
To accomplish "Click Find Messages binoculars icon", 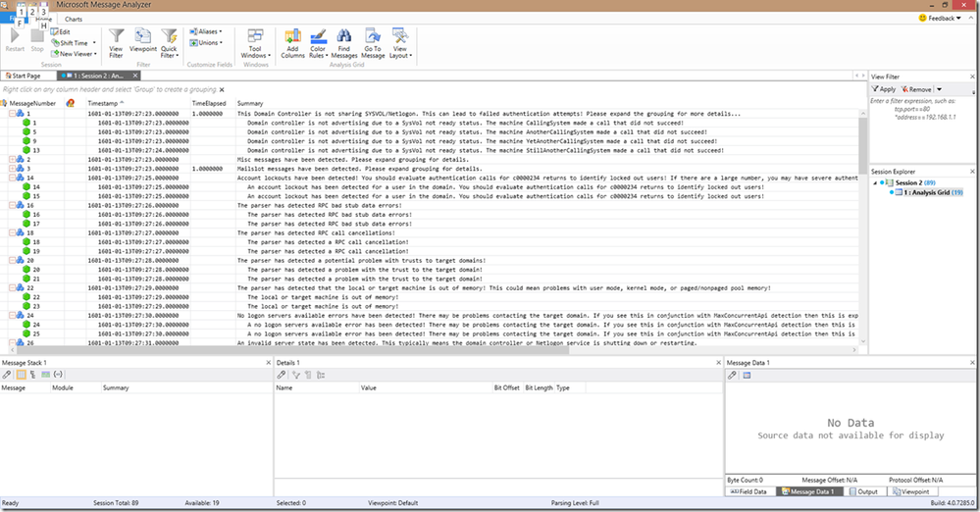I will pos(343,35).
